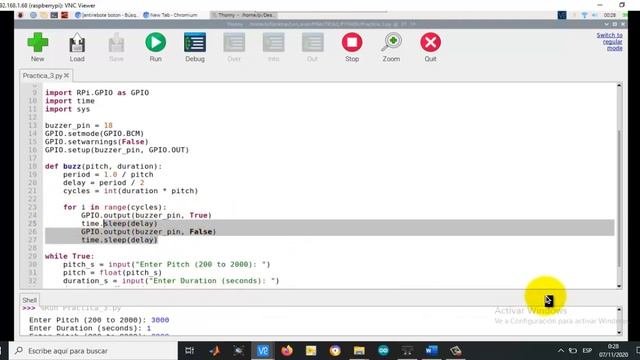Stop the running program with the red Stop icon
Image resolution: width=640 pixels, height=360 pixels.
(x=352, y=47)
